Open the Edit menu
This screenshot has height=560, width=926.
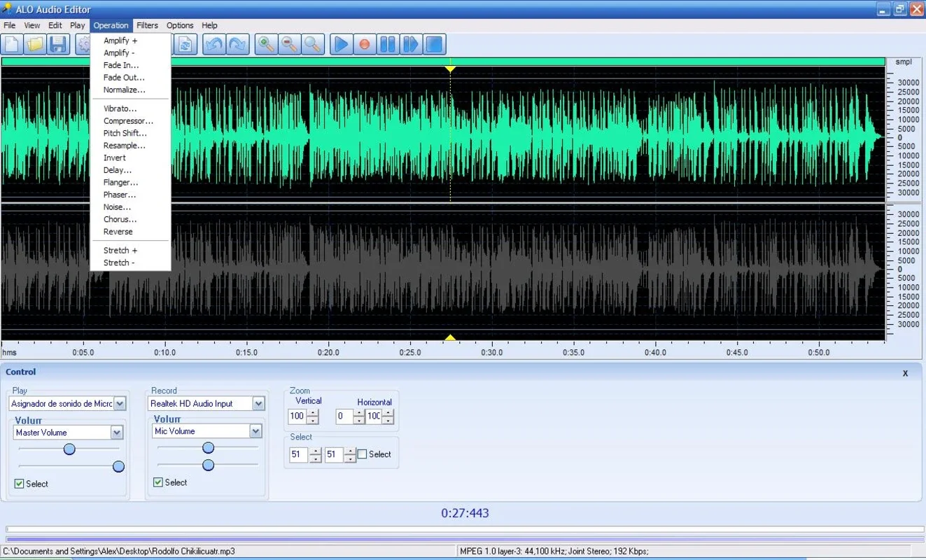click(x=55, y=25)
